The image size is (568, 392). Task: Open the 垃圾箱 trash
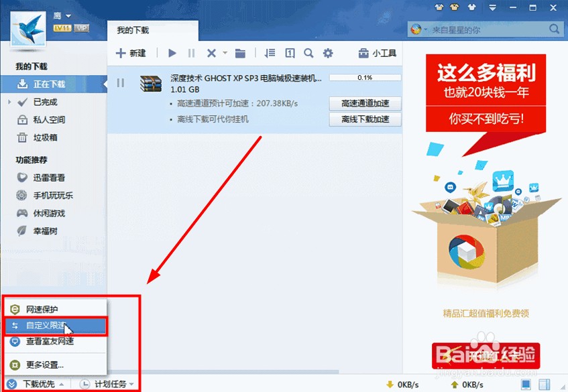click(45, 137)
